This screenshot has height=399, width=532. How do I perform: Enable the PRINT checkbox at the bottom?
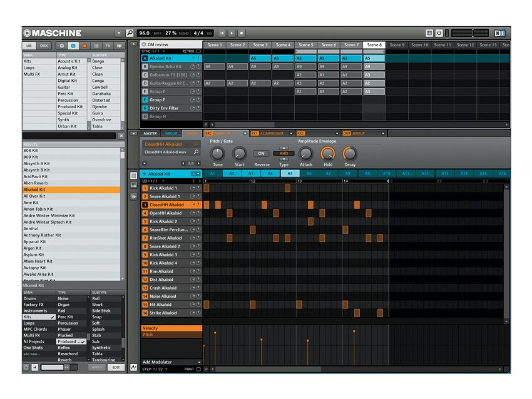pyautogui.click(x=199, y=369)
